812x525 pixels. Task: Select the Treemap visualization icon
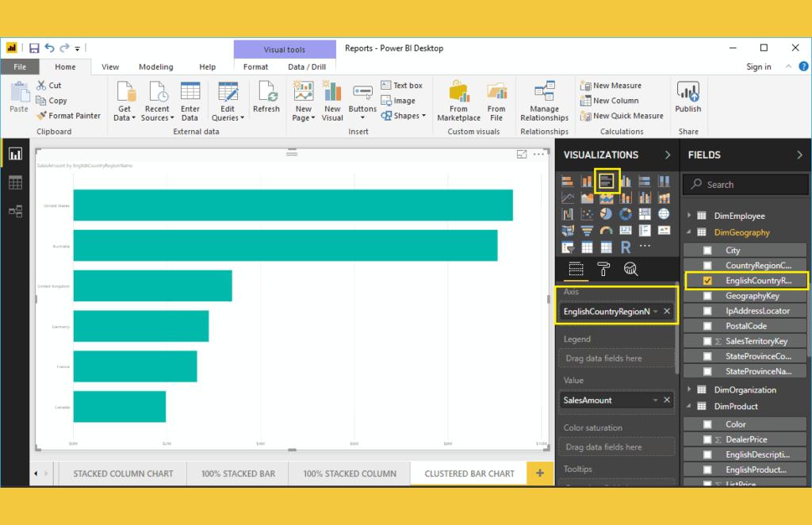[645, 215]
